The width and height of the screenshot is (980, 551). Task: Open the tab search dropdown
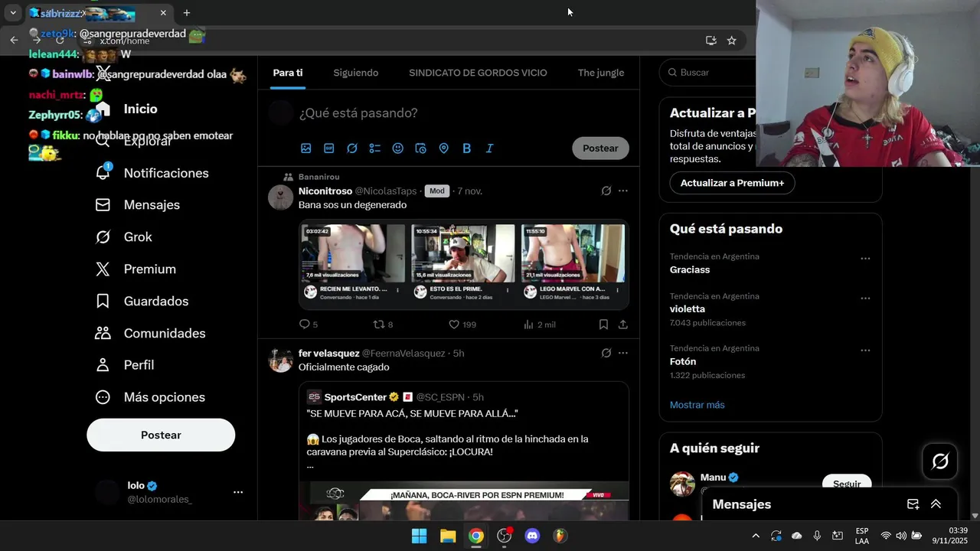tap(13, 13)
